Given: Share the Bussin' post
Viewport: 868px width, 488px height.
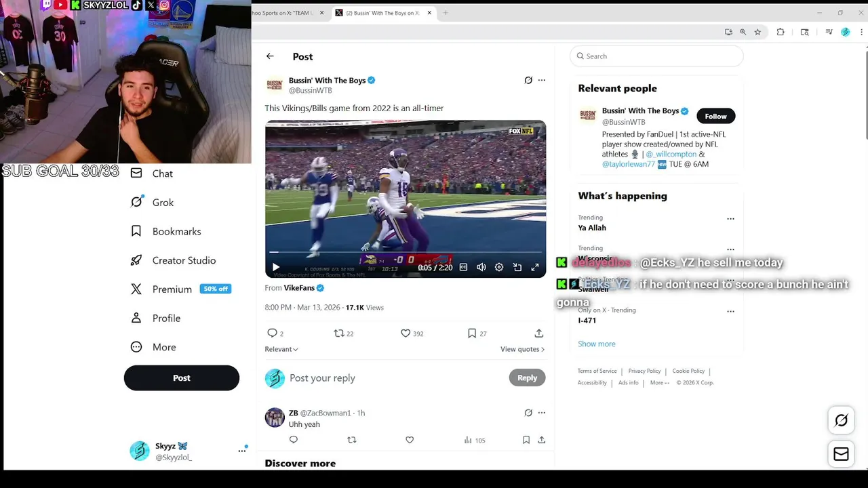Looking at the screenshot, I should pos(538,333).
